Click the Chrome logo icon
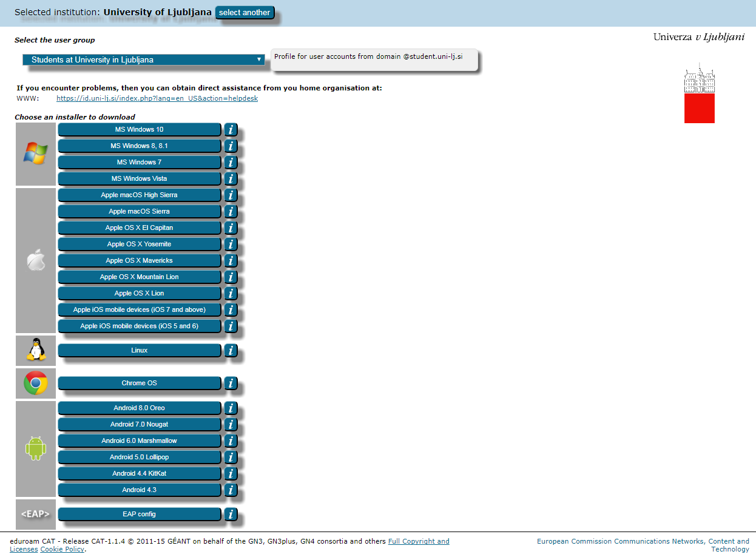Image resolution: width=756 pixels, height=557 pixels. [36, 383]
